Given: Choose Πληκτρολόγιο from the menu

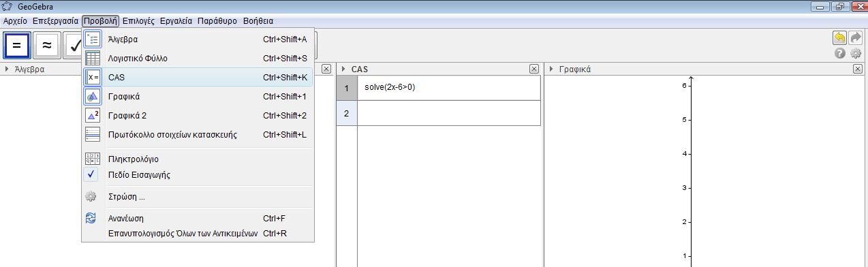Looking at the screenshot, I should click(x=198, y=159).
